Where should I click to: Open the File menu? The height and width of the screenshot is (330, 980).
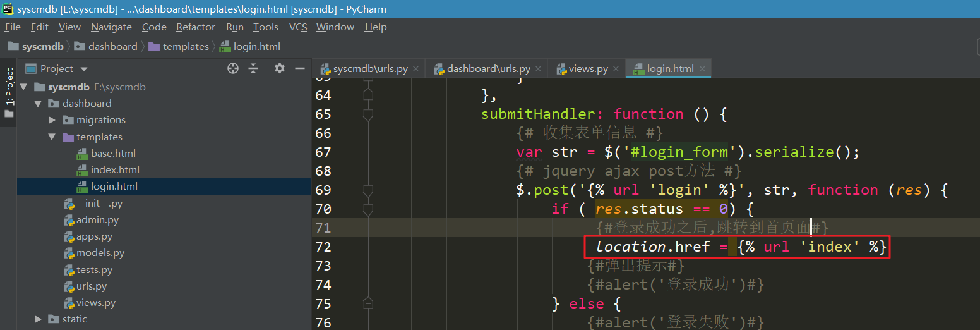point(13,27)
